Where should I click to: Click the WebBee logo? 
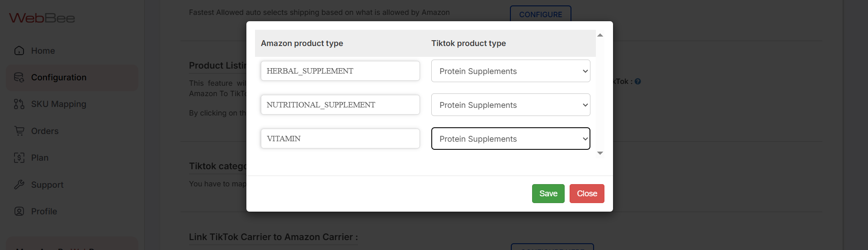pos(42,18)
